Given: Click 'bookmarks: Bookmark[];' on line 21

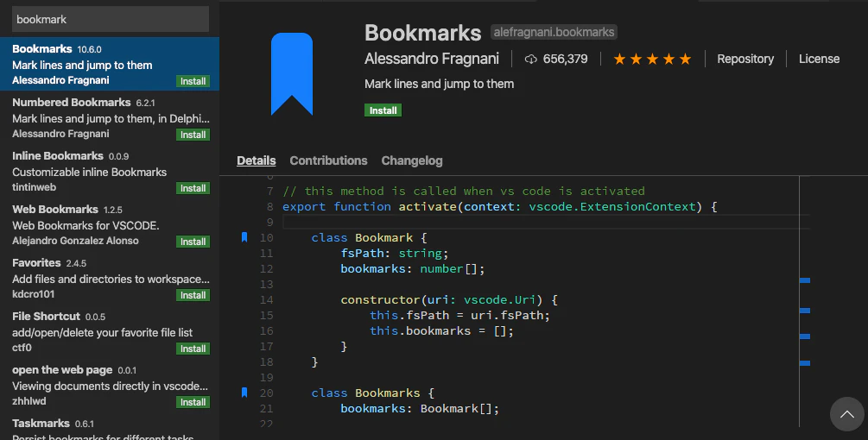Looking at the screenshot, I should click(x=420, y=408).
